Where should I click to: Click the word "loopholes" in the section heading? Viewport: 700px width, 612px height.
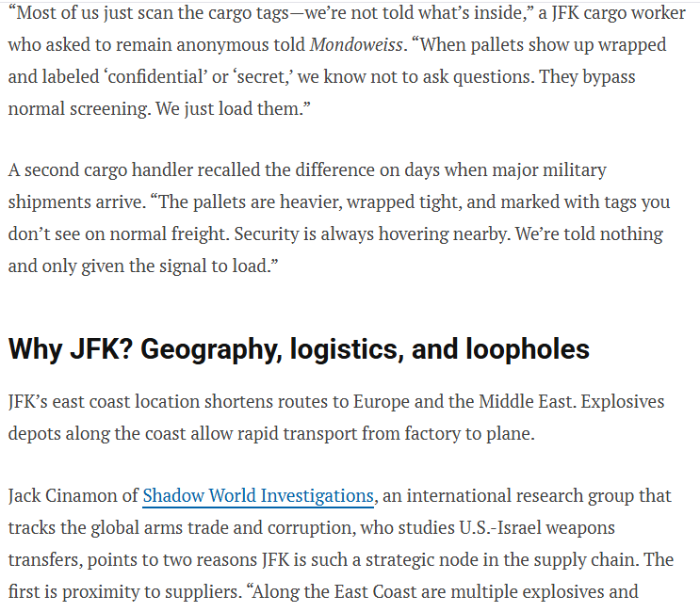[528, 349]
